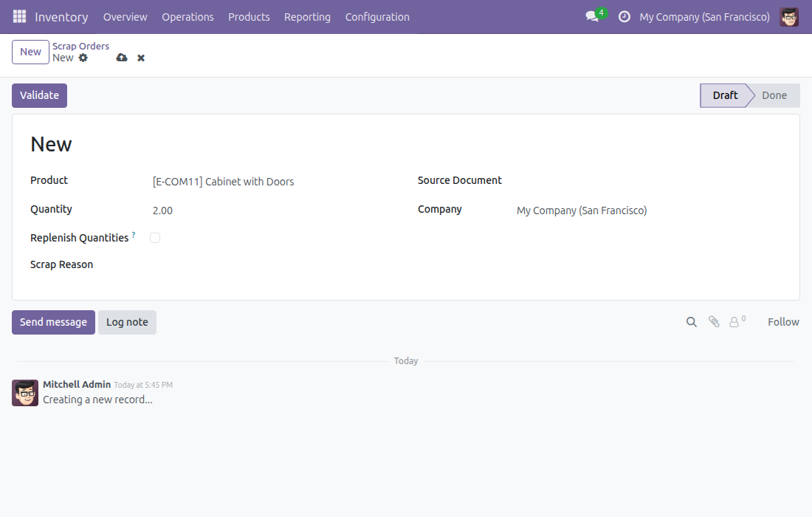Open the Overview menu

[125, 17]
